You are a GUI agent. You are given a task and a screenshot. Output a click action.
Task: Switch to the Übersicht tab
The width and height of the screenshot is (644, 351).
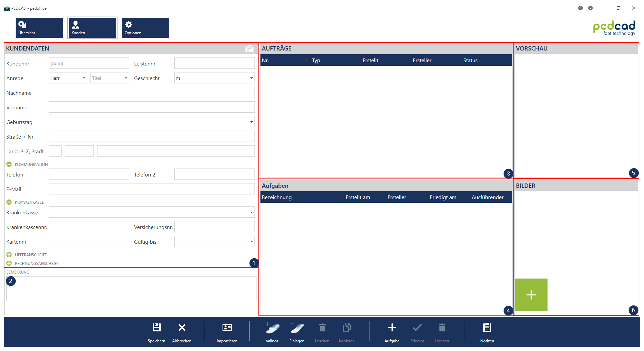coord(39,28)
